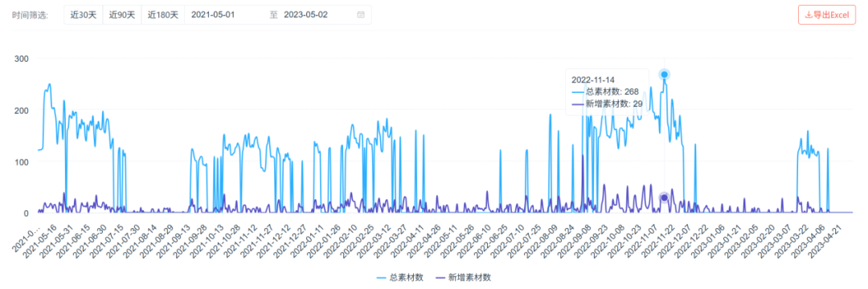
Task: Click the highlighted purple data point at 29
Action: (x=665, y=197)
